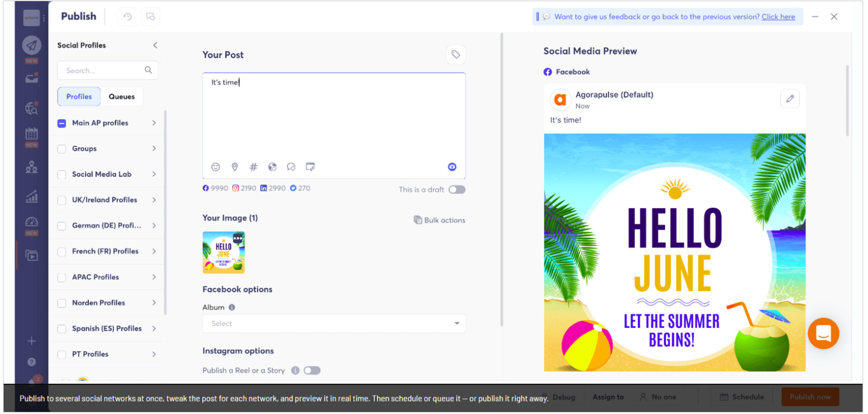Edit the Facebook preview with pencil icon
Screen dimensions: 868x414
[790, 99]
